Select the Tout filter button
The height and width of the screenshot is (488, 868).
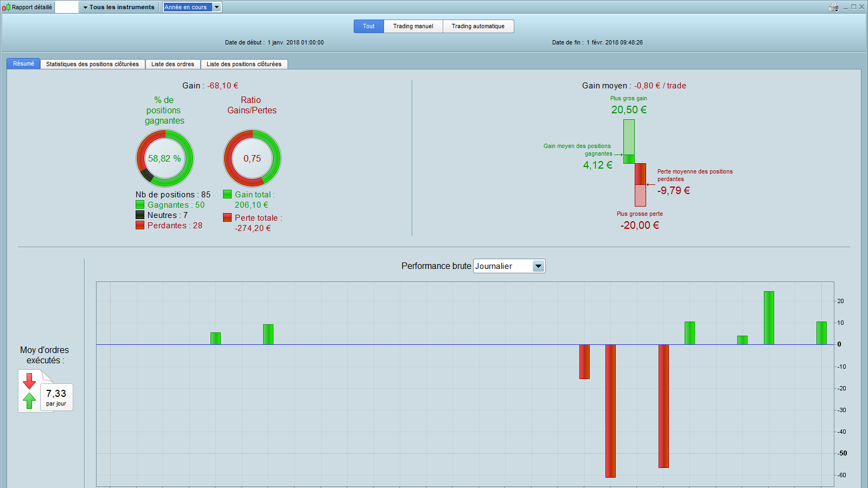tap(369, 26)
